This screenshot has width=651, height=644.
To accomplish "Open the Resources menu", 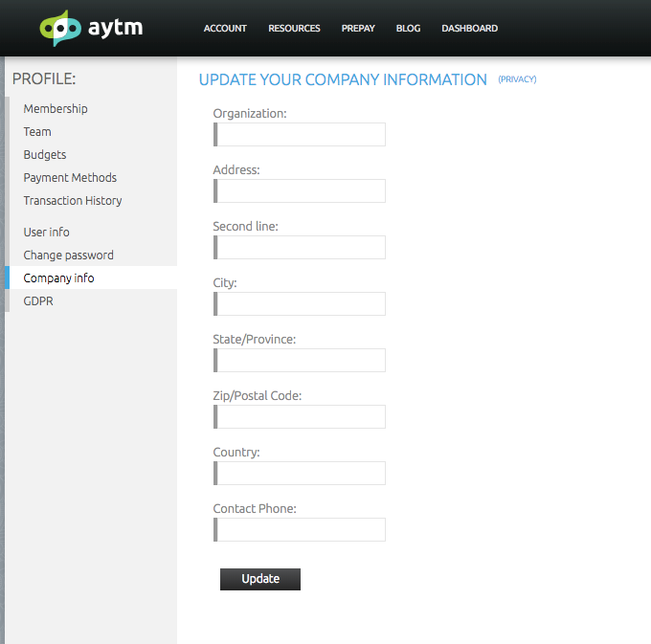I will pyautogui.click(x=294, y=29).
